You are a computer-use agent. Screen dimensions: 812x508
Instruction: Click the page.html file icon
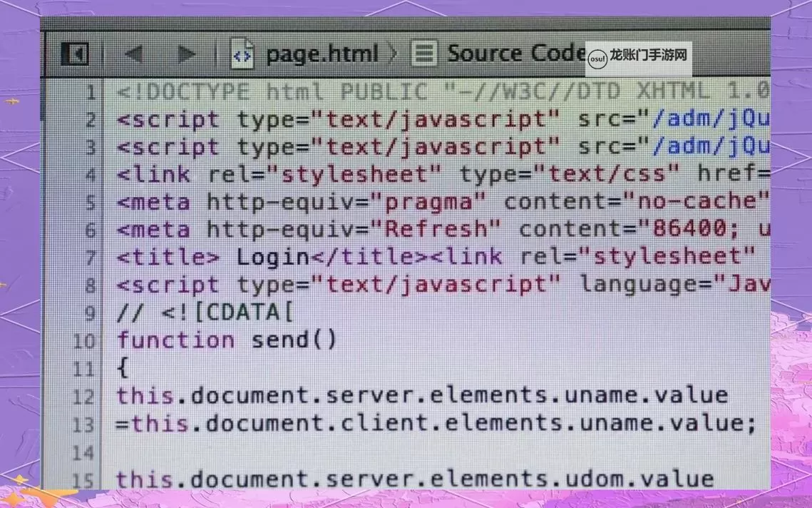(x=242, y=54)
